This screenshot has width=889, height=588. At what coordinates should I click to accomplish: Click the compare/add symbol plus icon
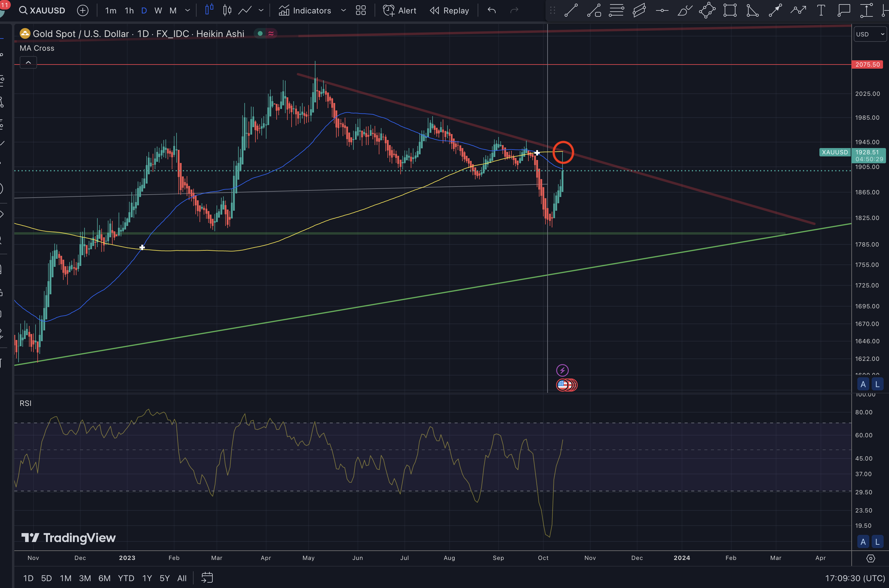(x=82, y=10)
